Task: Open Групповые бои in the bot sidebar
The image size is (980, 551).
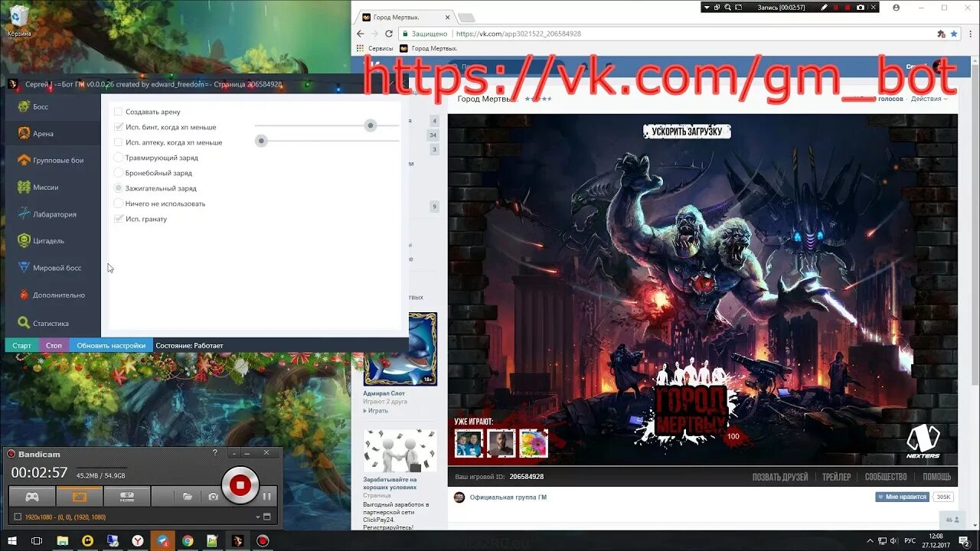Action: [52, 161]
